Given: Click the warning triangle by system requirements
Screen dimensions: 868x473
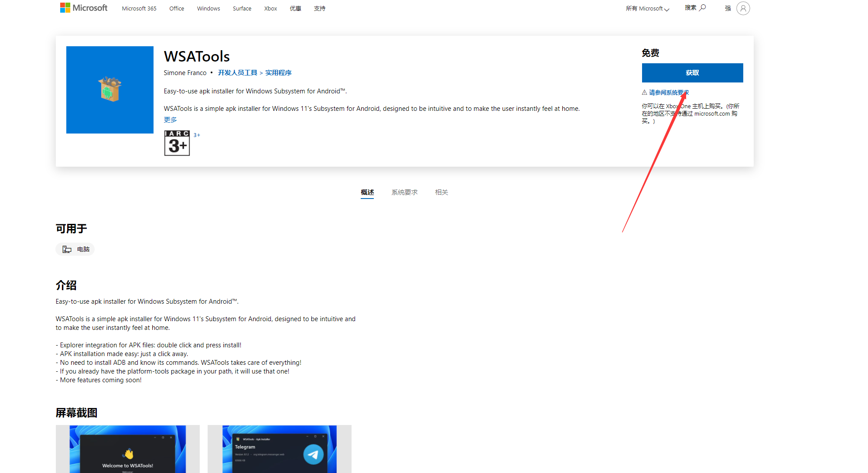Looking at the screenshot, I should click(644, 93).
